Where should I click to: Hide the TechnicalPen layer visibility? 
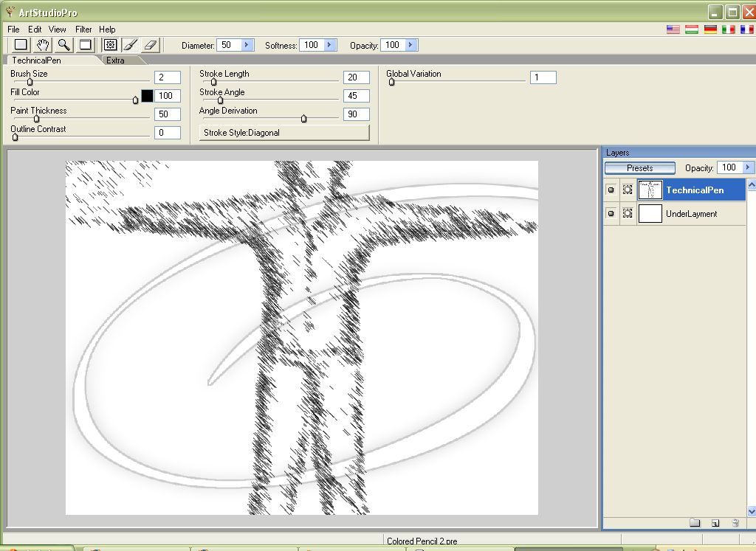click(611, 190)
